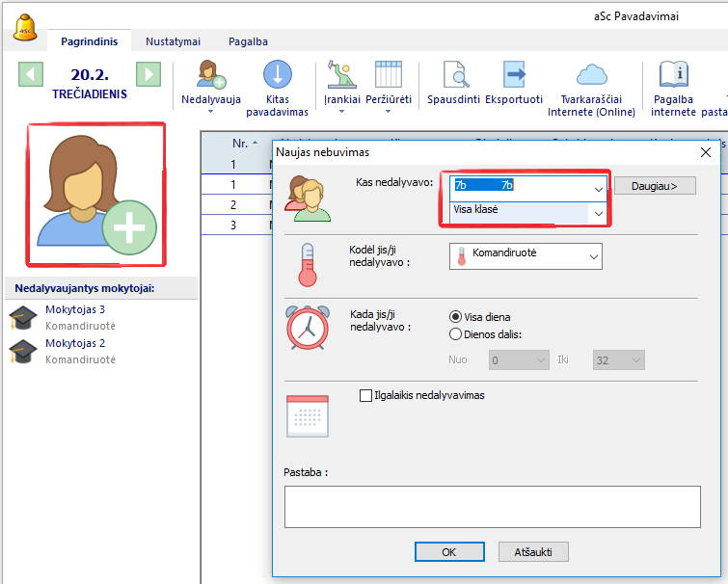Click the Nedalyvauja add absent teacher icon
728x584 pixels.
tap(210, 75)
